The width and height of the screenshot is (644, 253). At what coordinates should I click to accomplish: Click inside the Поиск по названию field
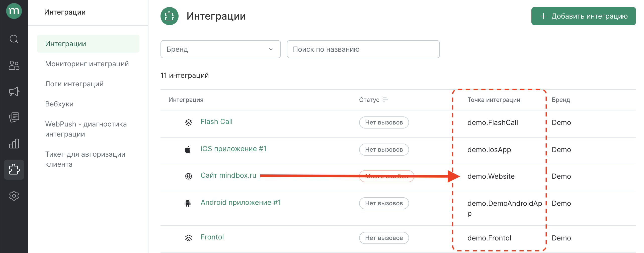click(x=363, y=49)
